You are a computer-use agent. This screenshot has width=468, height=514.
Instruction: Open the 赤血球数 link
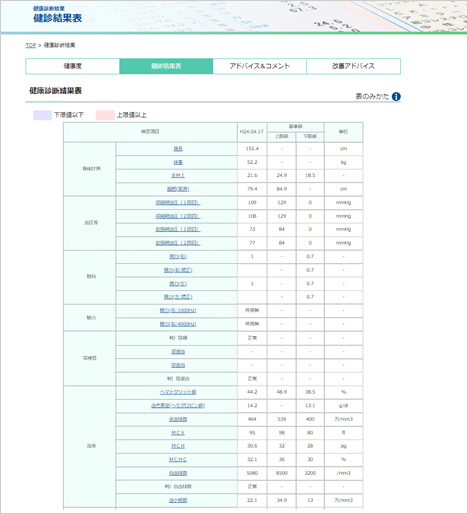point(178,419)
